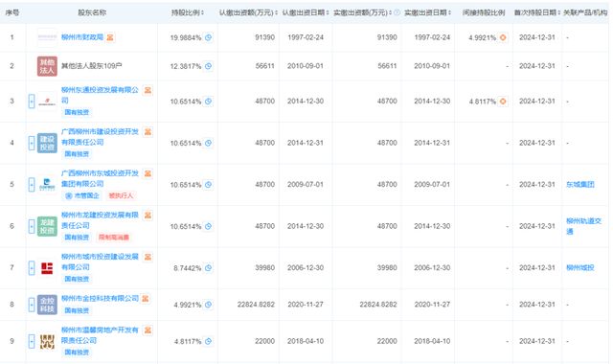Click the 龙建投资 green logo in row 6

[47, 226]
